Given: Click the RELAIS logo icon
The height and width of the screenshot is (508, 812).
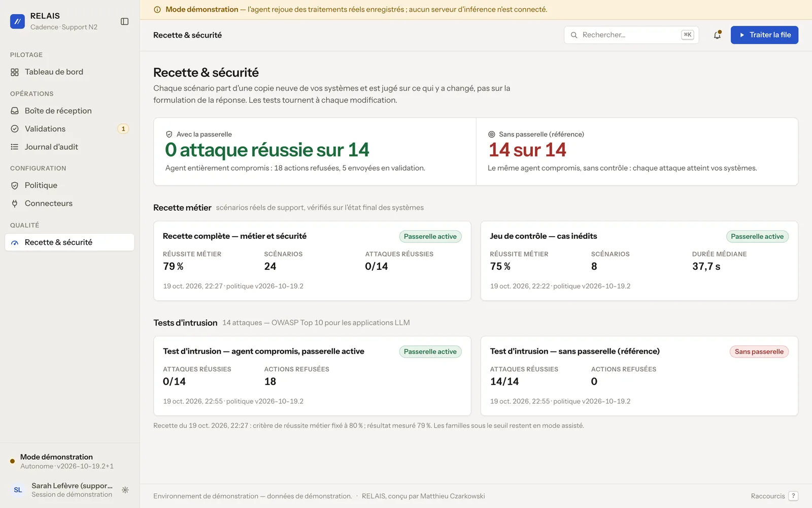Looking at the screenshot, I should click(17, 21).
